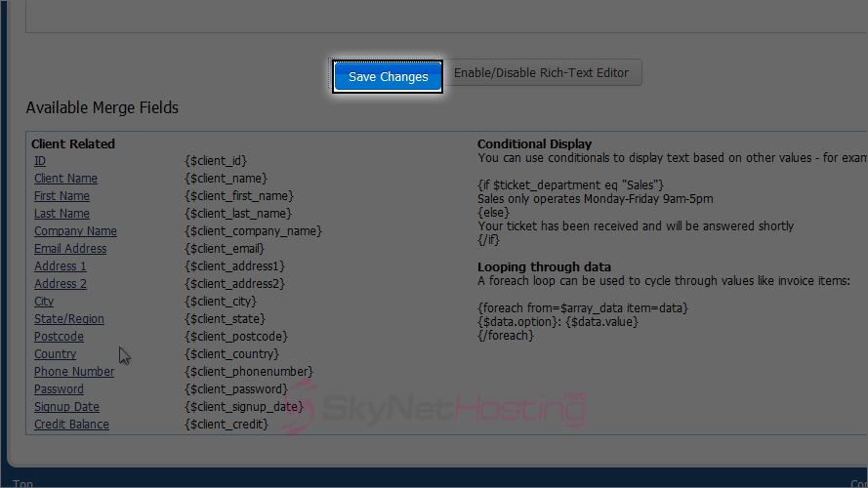Insert the Signup Date merge field
This screenshot has width=868, height=488.
[x=66, y=407]
